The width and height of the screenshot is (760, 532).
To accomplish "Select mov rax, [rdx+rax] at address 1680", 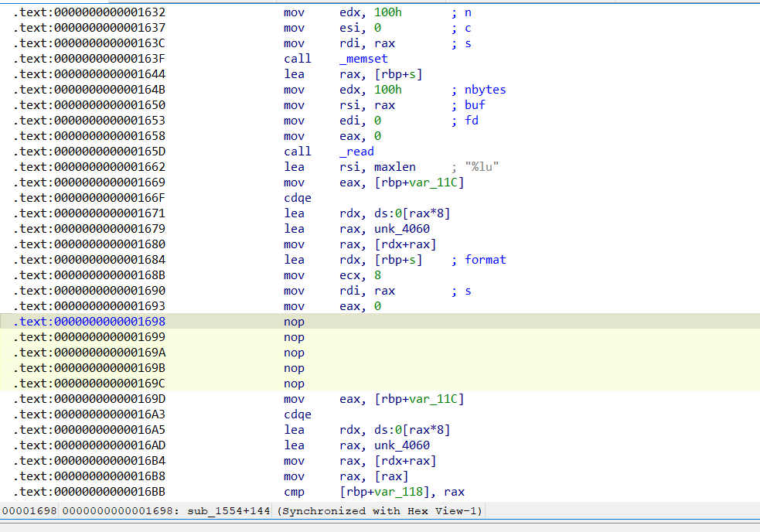I will (360, 244).
